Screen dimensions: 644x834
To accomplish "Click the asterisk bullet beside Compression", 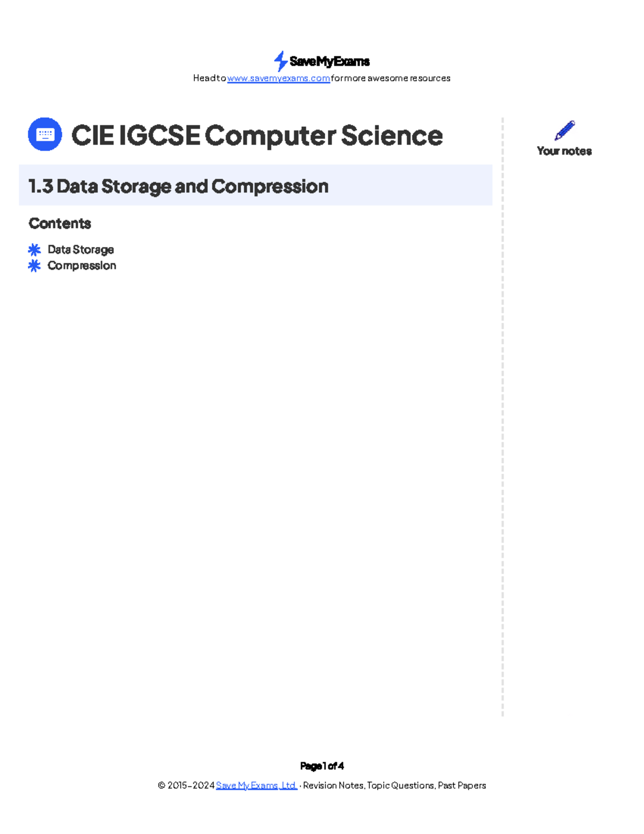I will pyautogui.click(x=34, y=266).
